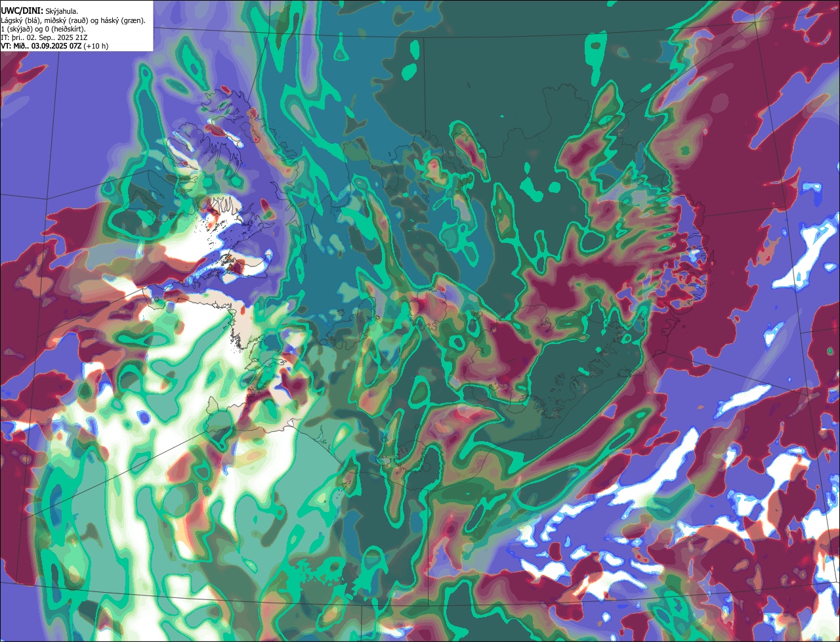The image size is (840, 642).
Task: Click the "IT: þri.. 02. Sep.. 2025 21Z" line
Action: coord(45,37)
